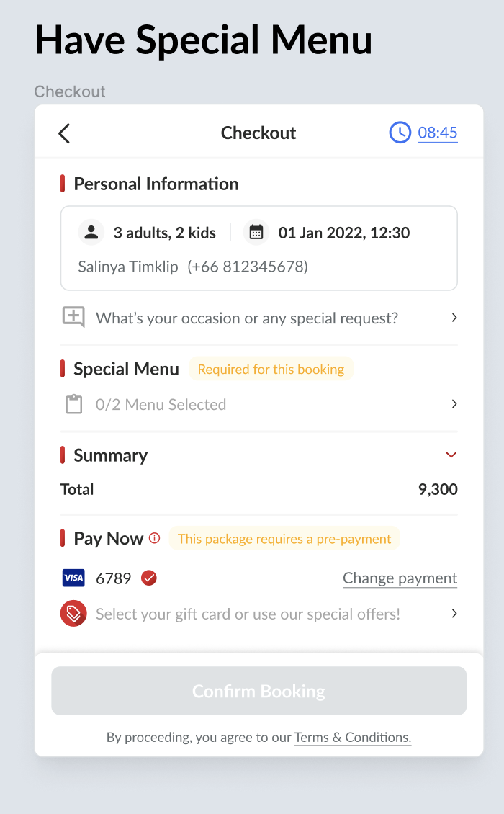Image resolution: width=504 pixels, height=814 pixels.
Task: Go back using the left arrow
Action: click(x=64, y=133)
